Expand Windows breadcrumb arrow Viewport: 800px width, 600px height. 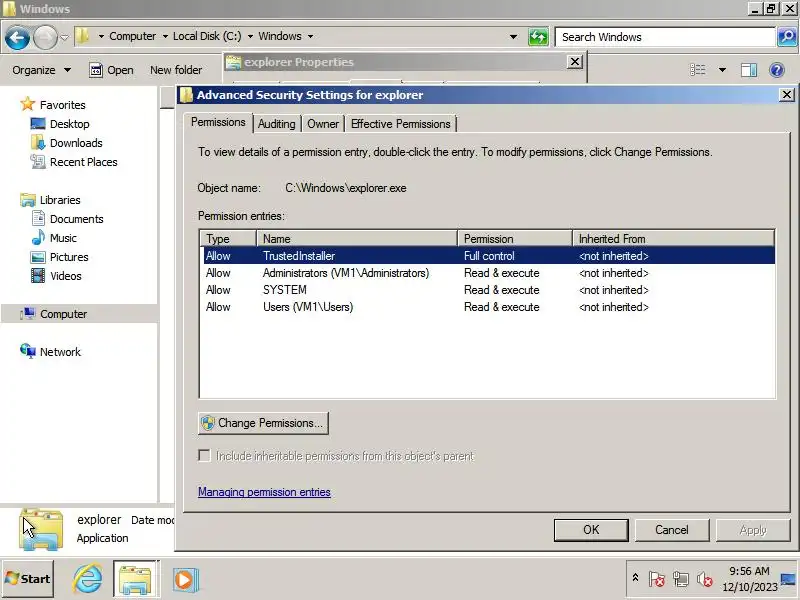pos(310,36)
